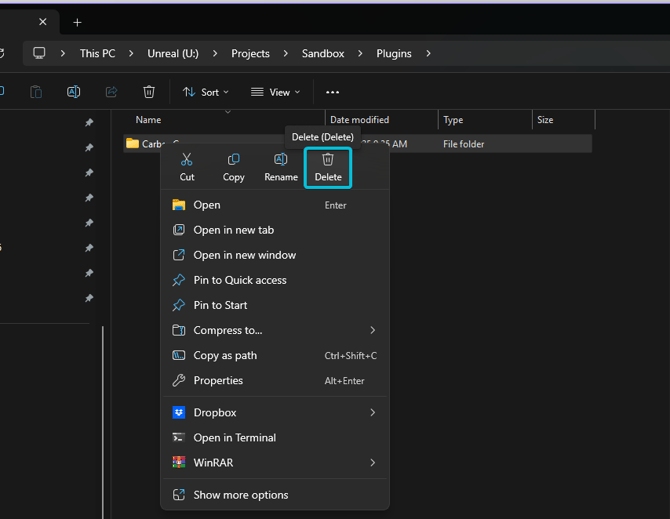The height and width of the screenshot is (519, 670).
Task: Expand chevron after Plugins breadcrumb
Action: click(428, 53)
